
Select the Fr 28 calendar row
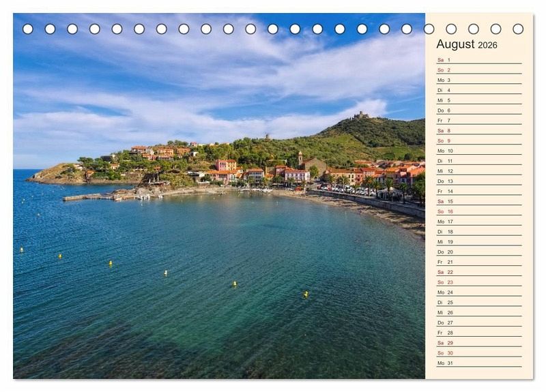[479, 332]
